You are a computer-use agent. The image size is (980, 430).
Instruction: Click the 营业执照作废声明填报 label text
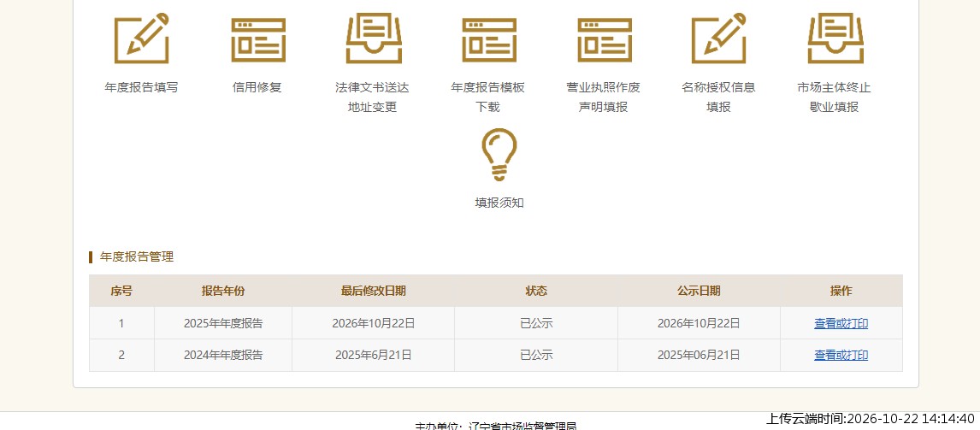tap(603, 97)
